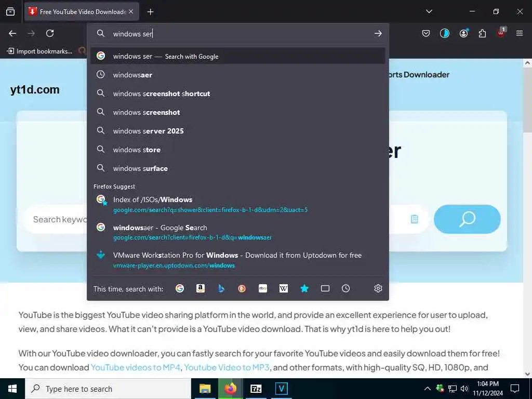Open VMware Workstation Pro Uptodown result
Screen dimensions: 532x399
point(238,260)
